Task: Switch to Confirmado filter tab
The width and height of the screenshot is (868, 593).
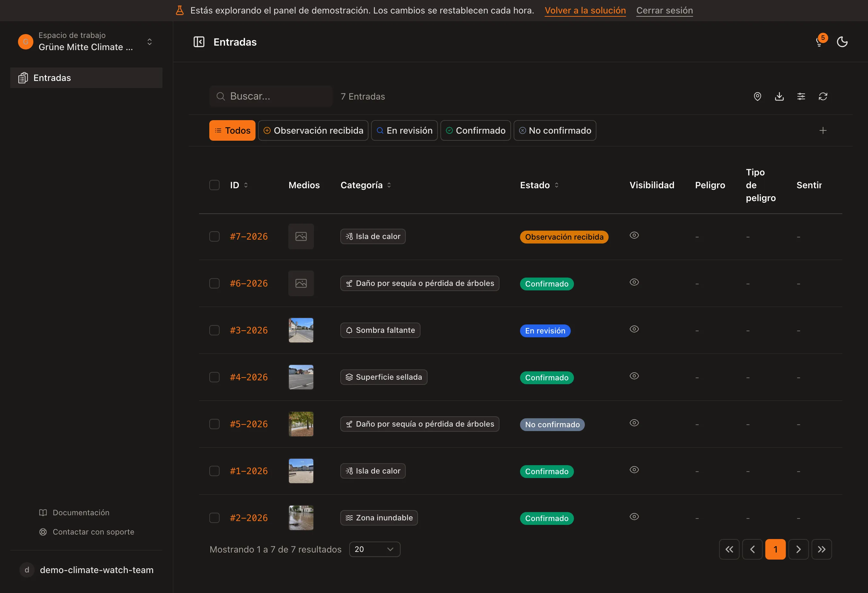Action: tap(476, 130)
